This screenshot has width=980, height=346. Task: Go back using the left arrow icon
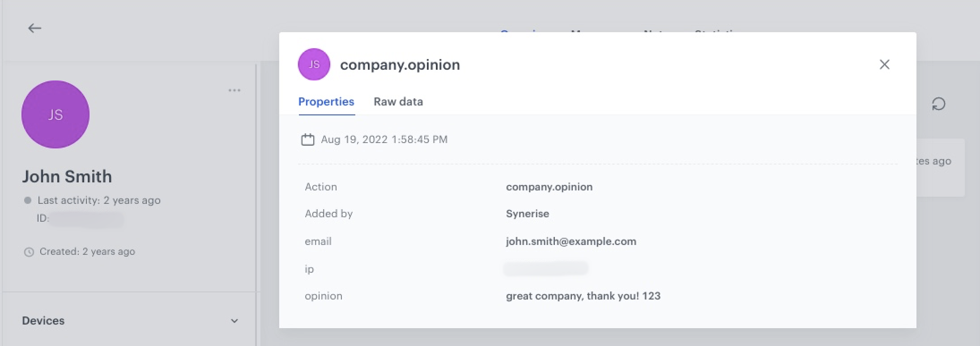pyautogui.click(x=34, y=28)
